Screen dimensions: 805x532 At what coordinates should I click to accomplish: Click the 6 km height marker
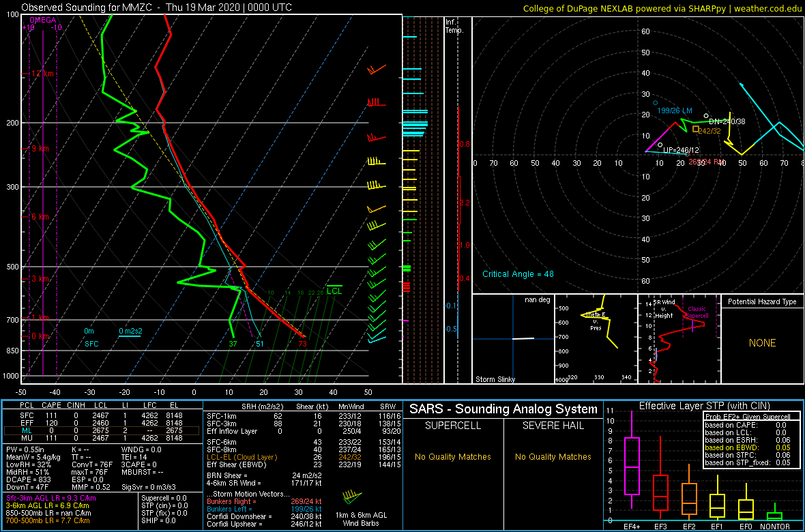39,217
